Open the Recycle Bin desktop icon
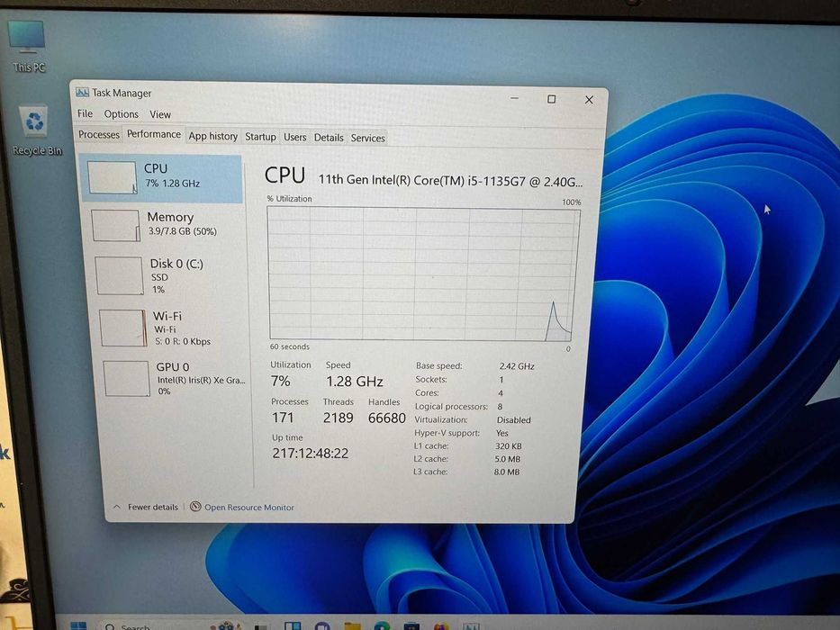This screenshot has width=840, height=630. (36, 130)
